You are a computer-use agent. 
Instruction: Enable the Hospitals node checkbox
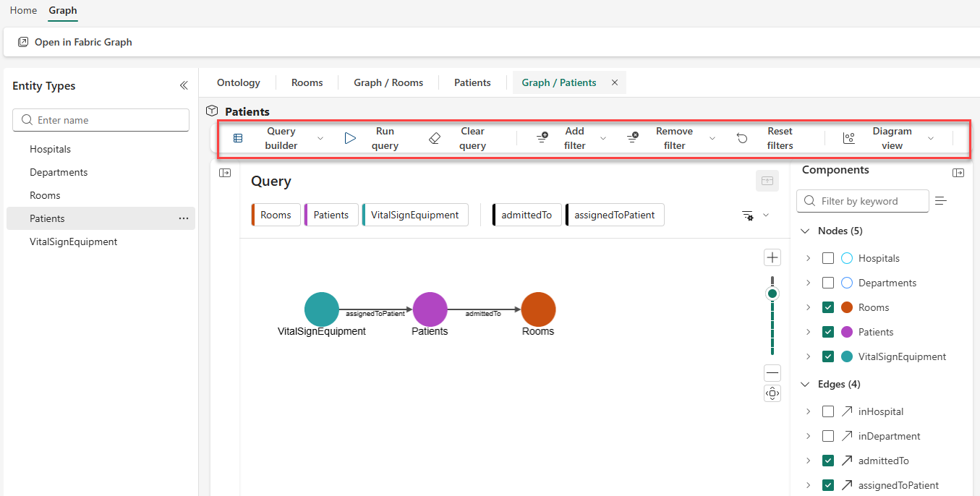(x=828, y=258)
